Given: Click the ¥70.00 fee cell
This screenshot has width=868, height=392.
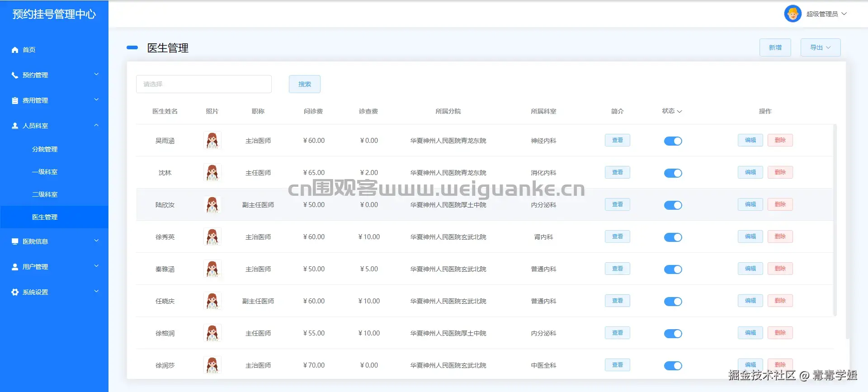Looking at the screenshot, I should coord(314,365).
